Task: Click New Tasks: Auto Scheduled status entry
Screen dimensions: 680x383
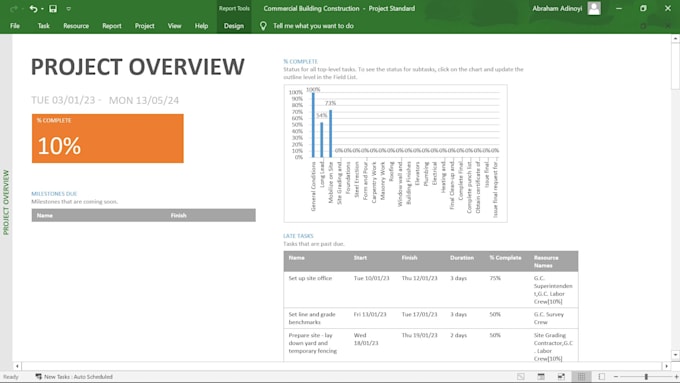Action: [74, 376]
